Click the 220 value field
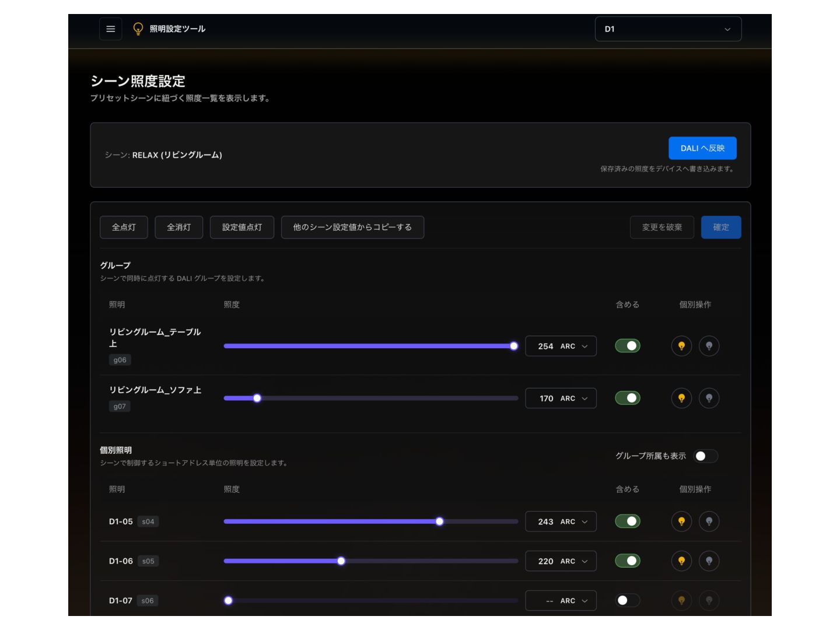 (x=545, y=561)
